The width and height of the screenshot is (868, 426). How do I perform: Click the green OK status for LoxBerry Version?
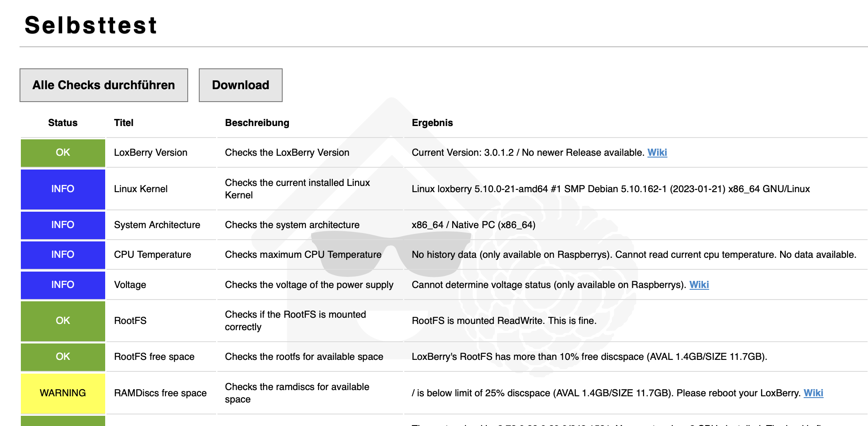coord(63,153)
